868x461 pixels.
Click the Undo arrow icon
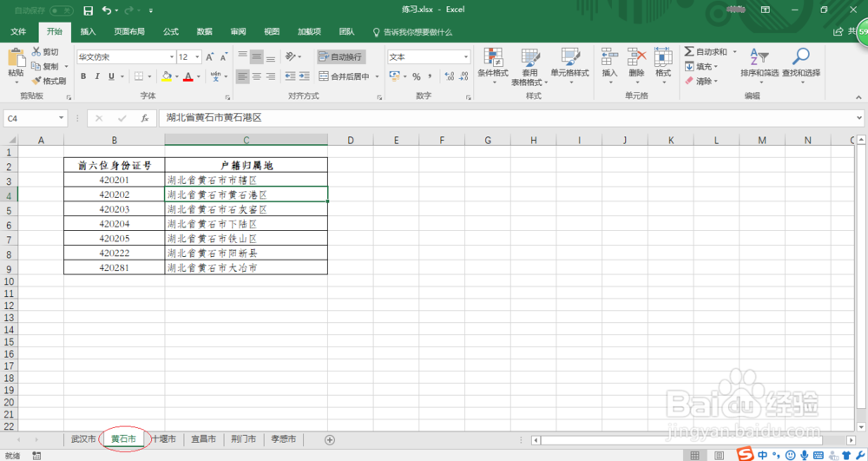[107, 10]
